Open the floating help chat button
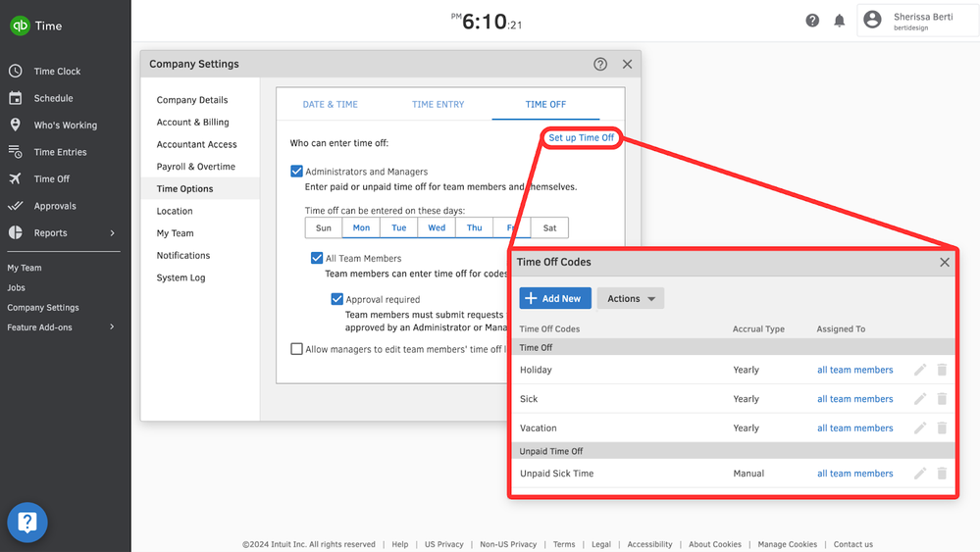Viewport: 980px width, 552px height. coord(27,522)
